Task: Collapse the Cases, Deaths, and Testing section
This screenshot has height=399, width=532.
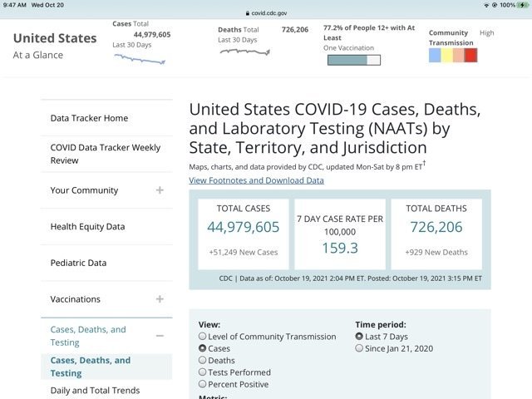Action: (x=159, y=336)
